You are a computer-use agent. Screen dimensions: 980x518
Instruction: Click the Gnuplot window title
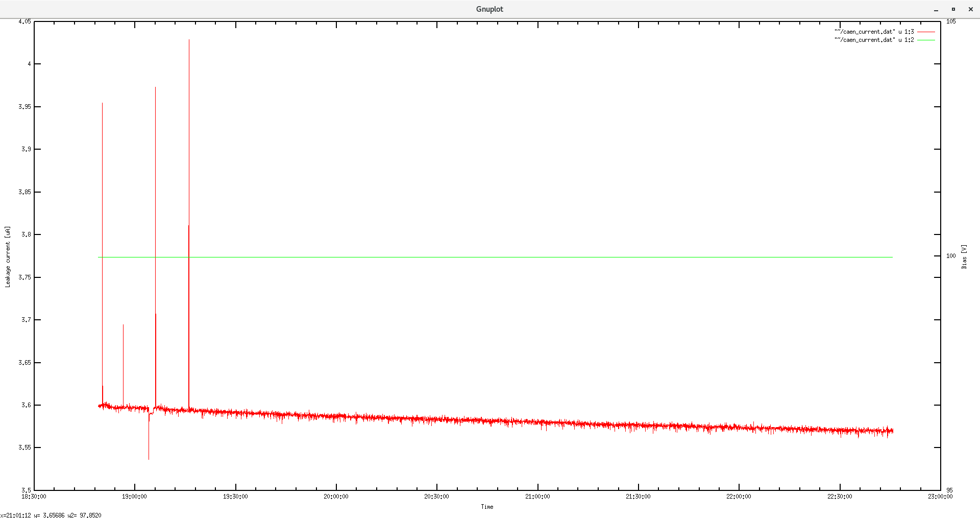489,9
